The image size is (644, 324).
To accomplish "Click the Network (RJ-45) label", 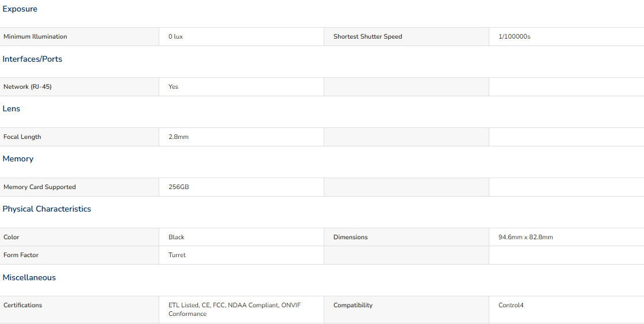I will [28, 86].
